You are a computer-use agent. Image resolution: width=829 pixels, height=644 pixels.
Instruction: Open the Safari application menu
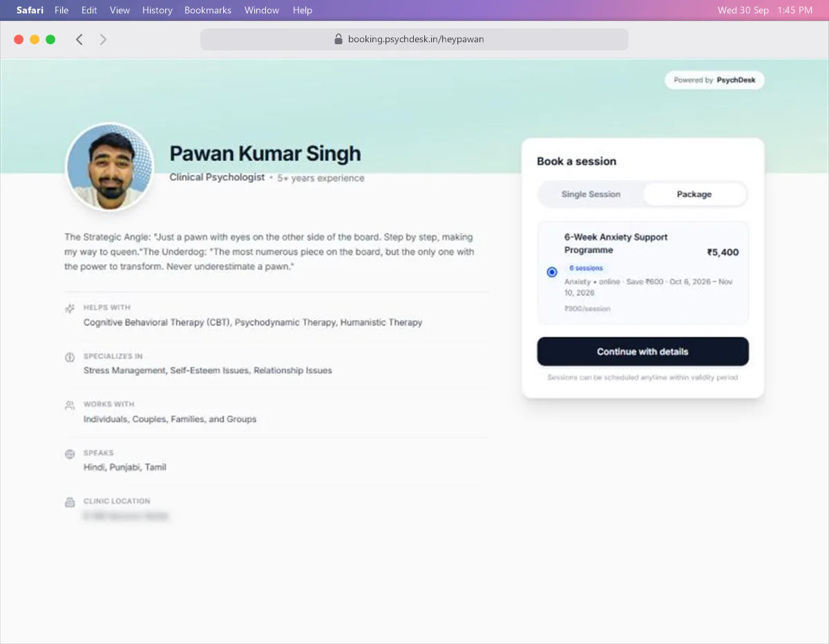click(x=30, y=10)
